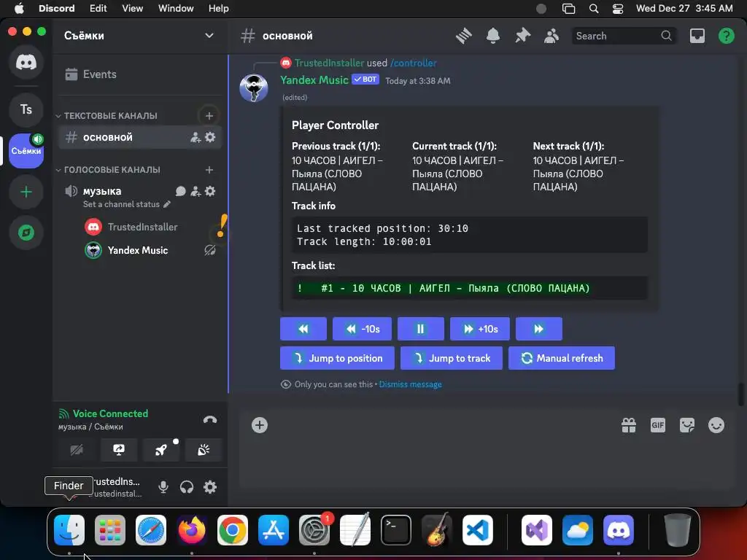Click the /controller command link
The height and width of the screenshot is (560, 747).
(x=413, y=63)
